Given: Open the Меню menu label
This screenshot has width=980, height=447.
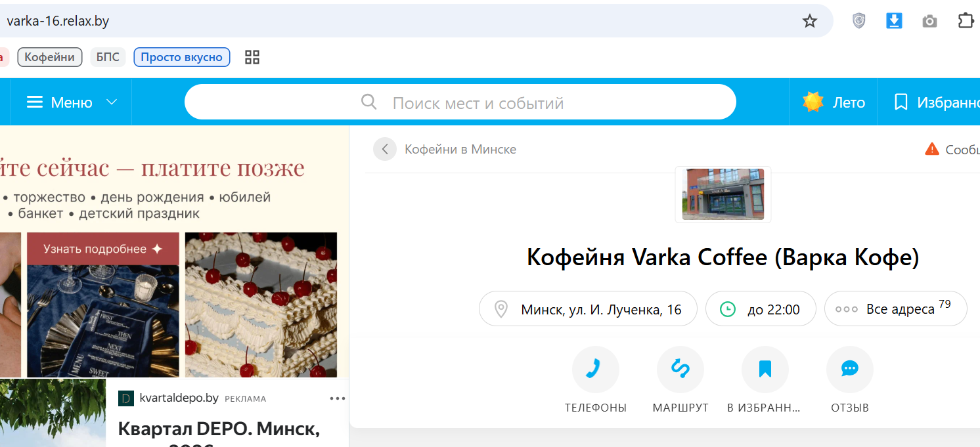Looking at the screenshot, I should [x=72, y=102].
